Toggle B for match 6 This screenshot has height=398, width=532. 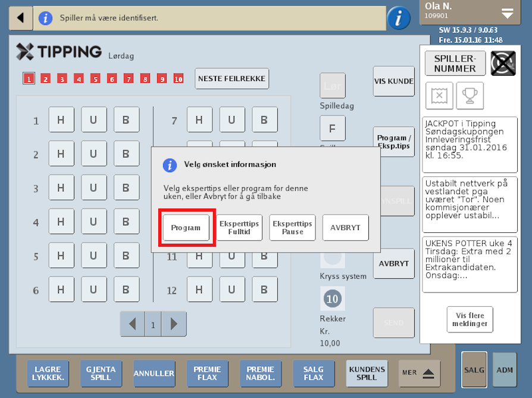pos(126,290)
